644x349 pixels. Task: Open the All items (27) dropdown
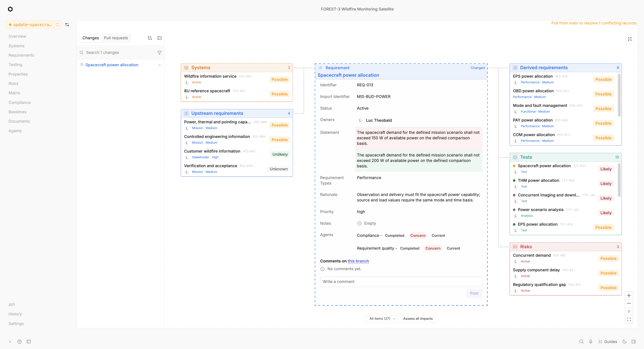(x=382, y=318)
